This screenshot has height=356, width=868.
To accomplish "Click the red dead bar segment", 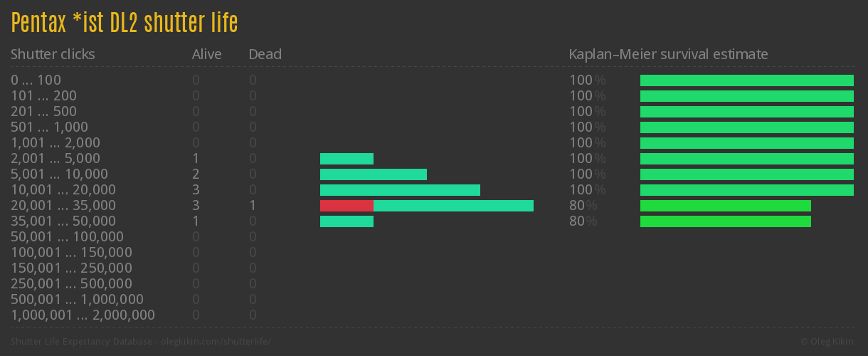I will (x=346, y=206).
